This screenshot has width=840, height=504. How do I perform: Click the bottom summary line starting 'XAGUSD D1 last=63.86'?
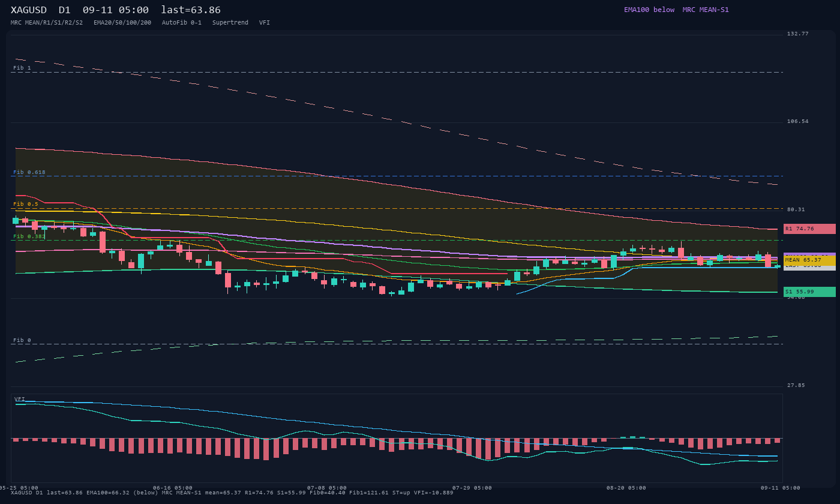(x=232, y=493)
